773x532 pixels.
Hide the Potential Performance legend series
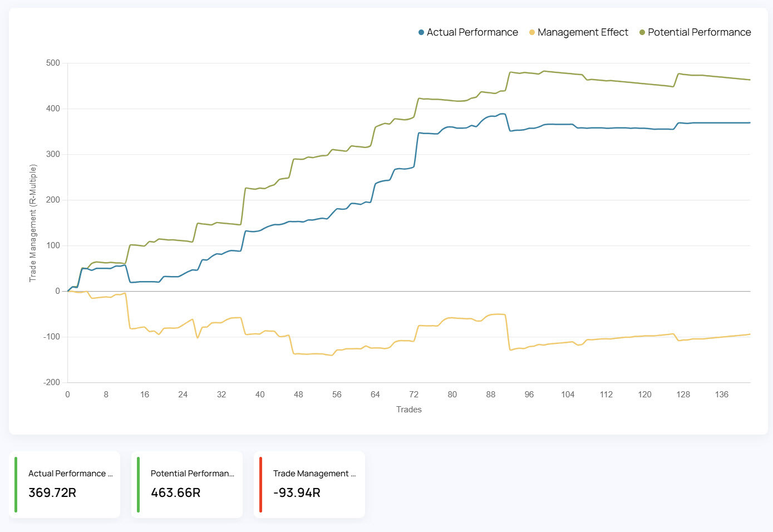(x=699, y=32)
